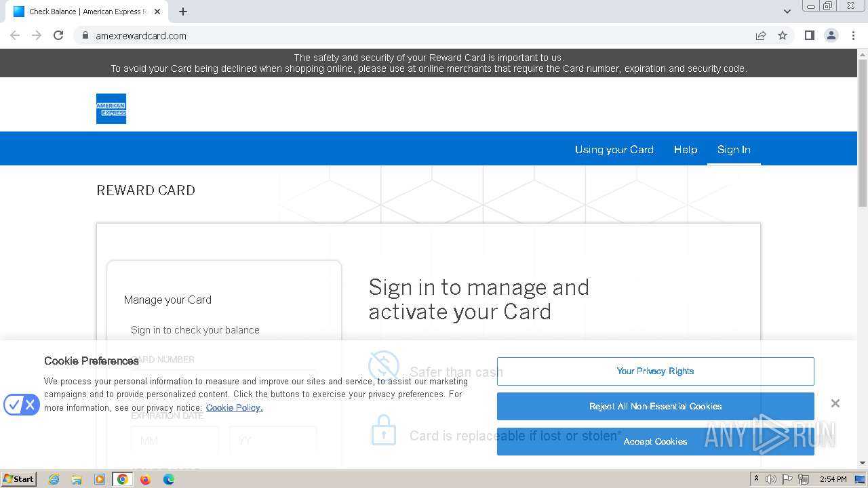
Task: Open the Cookie Policy link
Action: pos(234,407)
